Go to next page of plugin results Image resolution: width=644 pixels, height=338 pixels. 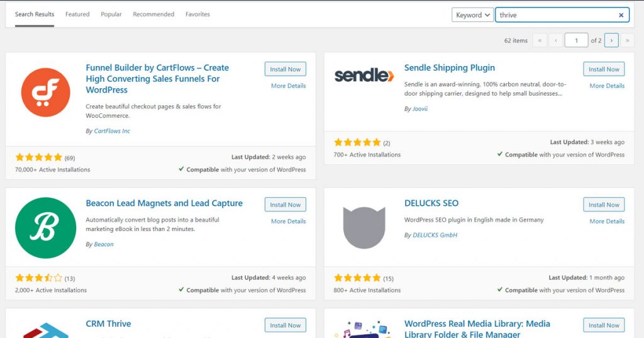click(611, 40)
